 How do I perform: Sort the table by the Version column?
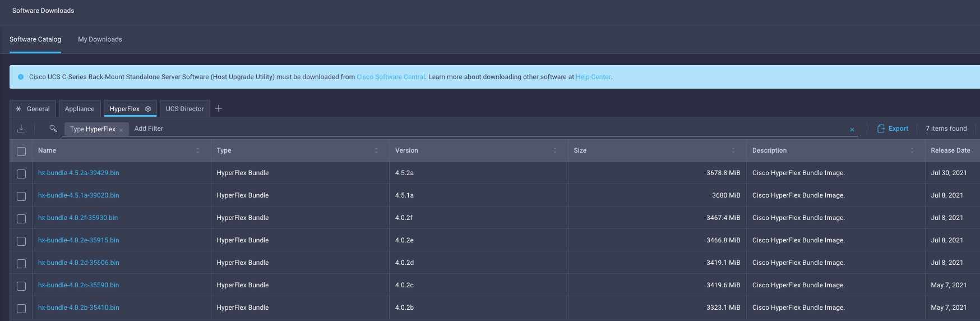(x=555, y=150)
